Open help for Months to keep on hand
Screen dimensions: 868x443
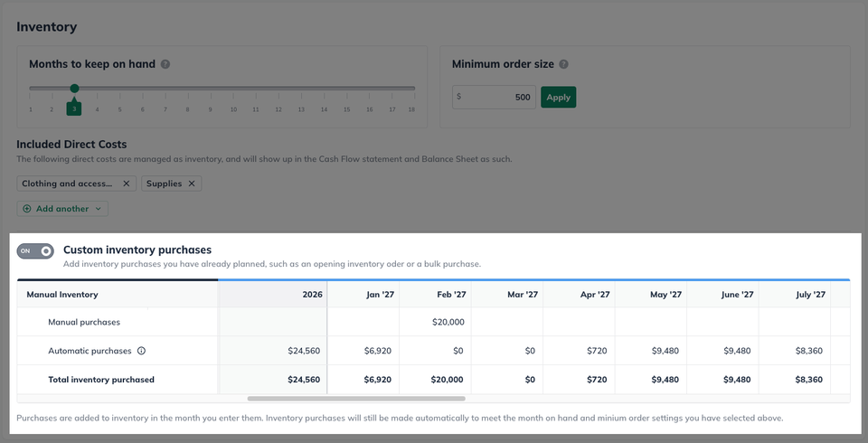[165, 64]
